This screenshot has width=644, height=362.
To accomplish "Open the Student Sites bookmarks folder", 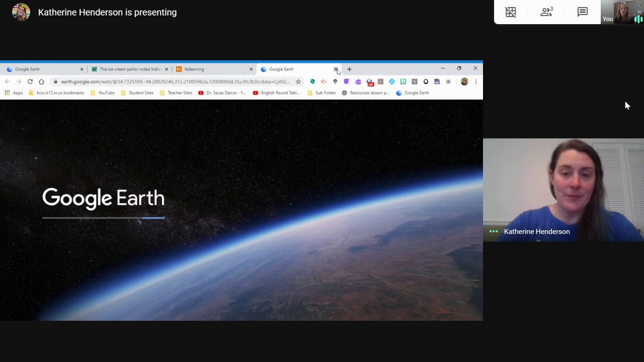I will pos(137,93).
